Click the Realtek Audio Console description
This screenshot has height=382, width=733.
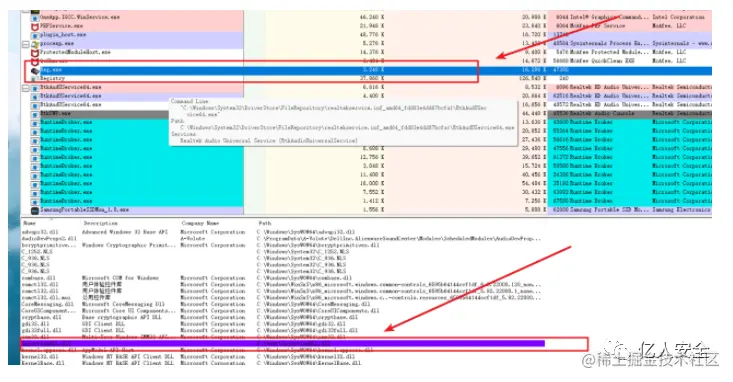pyautogui.click(x=601, y=114)
